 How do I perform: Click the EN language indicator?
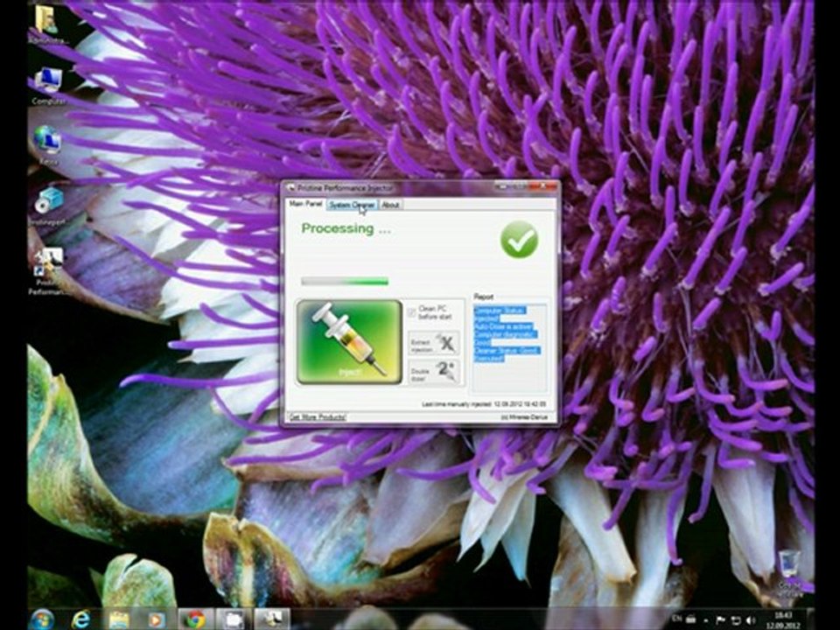click(676, 619)
